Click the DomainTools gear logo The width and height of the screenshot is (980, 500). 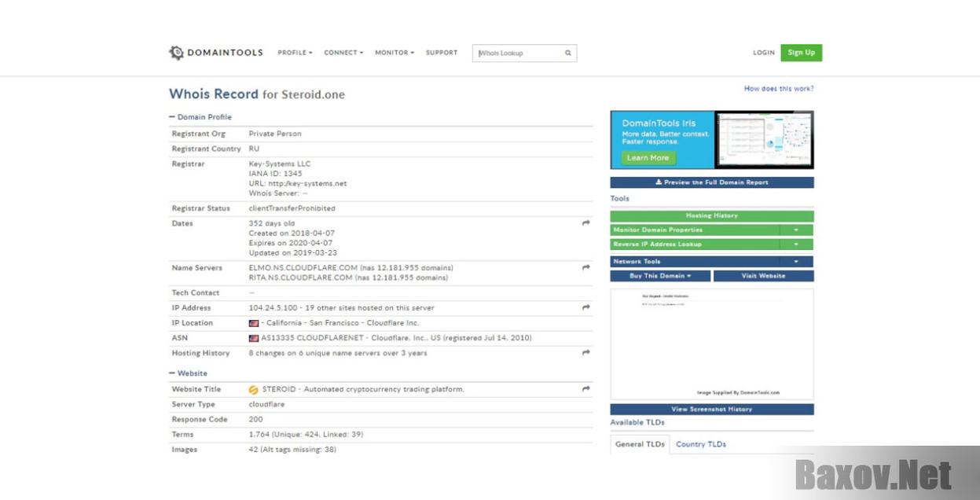point(176,53)
